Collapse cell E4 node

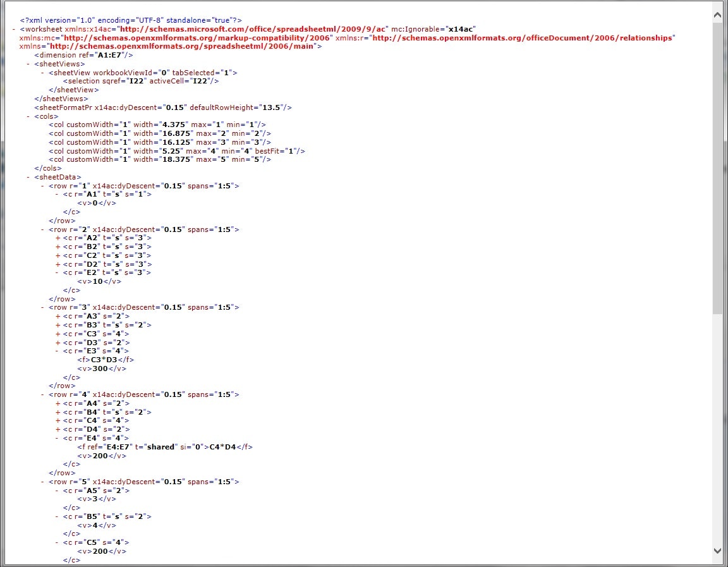tap(57, 439)
